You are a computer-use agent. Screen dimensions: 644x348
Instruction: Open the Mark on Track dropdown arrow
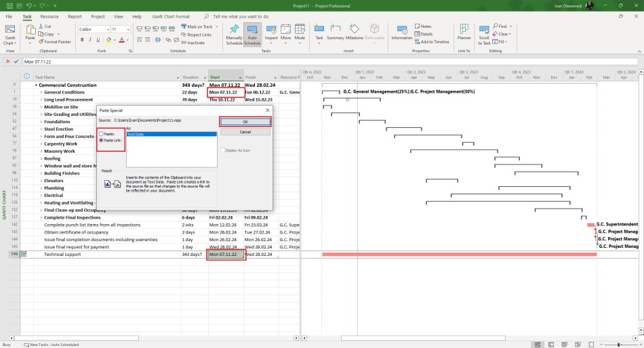(x=217, y=26)
